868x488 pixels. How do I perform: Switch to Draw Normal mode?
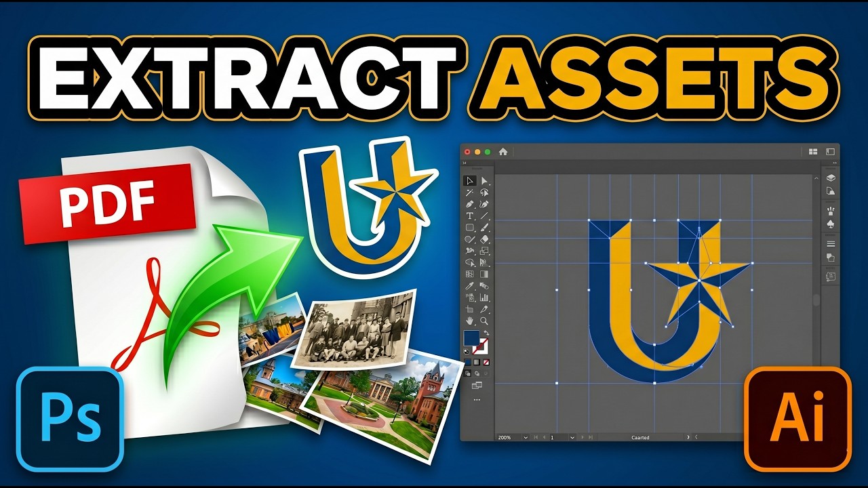(468, 373)
